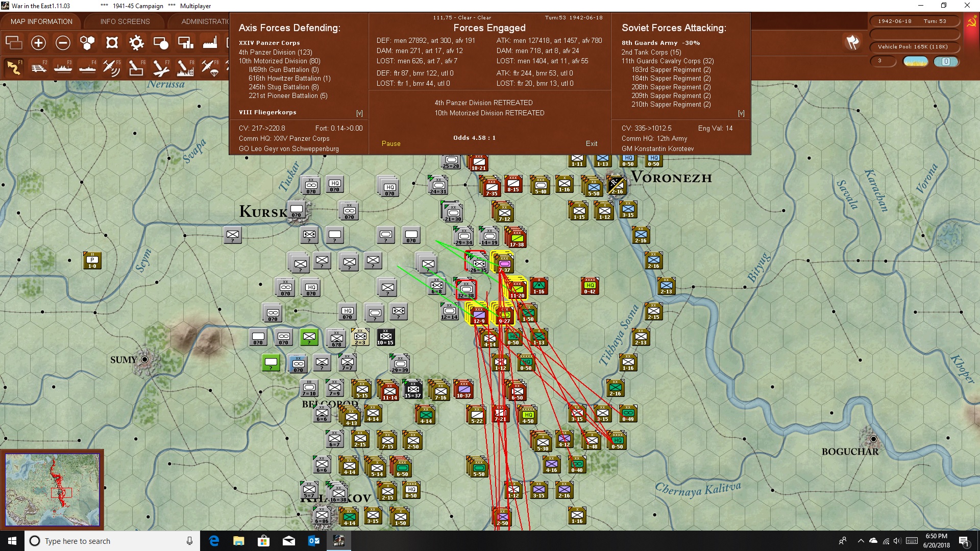The width and height of the screenshot is (980, 551).
Task: Select the F3 naval transport mode icon
Action: click(x=63, y=67)
